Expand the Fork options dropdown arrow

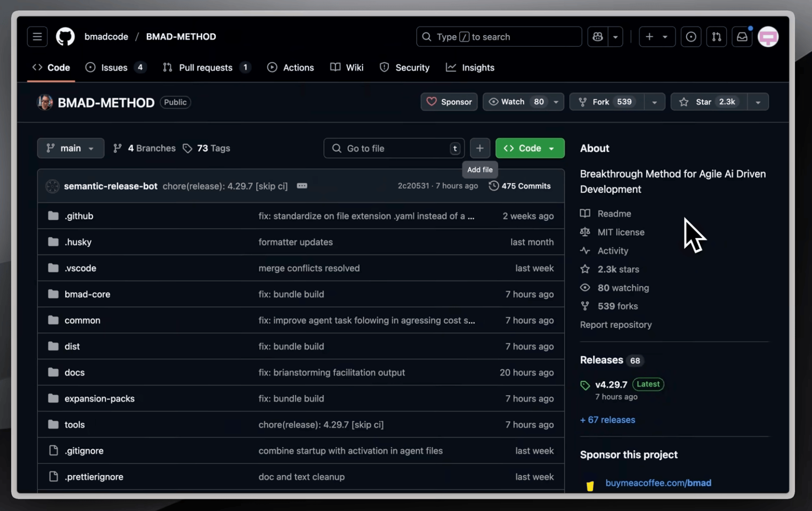(654, 102)
